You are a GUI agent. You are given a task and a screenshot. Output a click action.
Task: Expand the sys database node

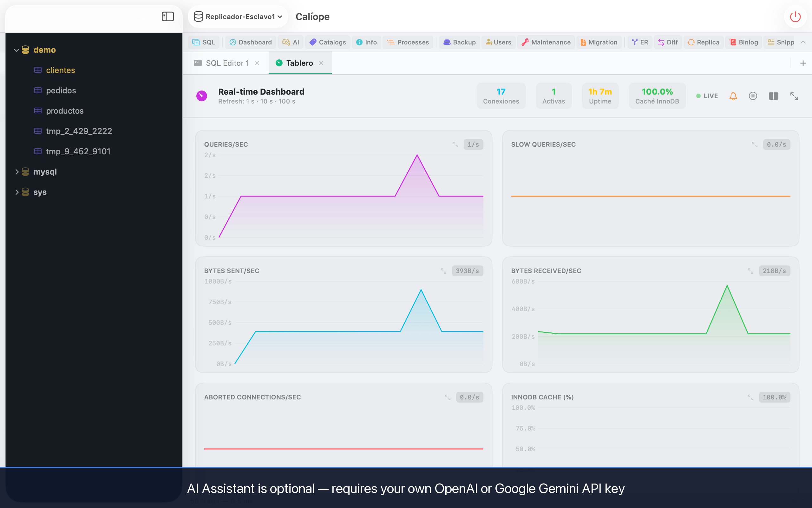pyautogui.click(x=16, y=192)
